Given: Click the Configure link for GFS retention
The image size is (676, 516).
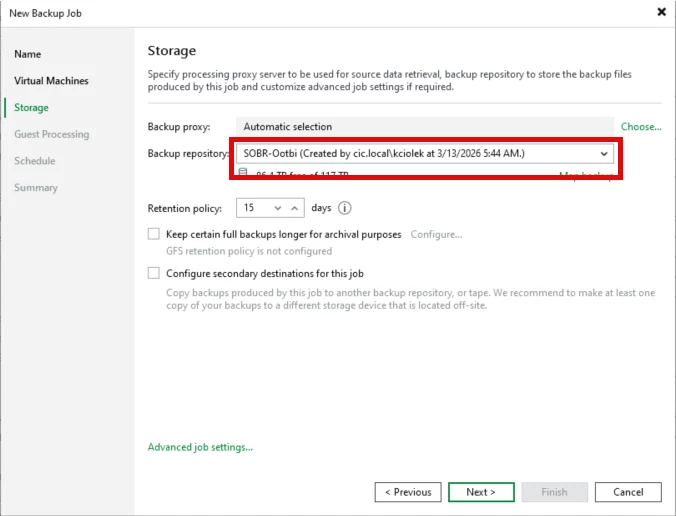Looking at the screenshot, I should (x=436, y=234).
